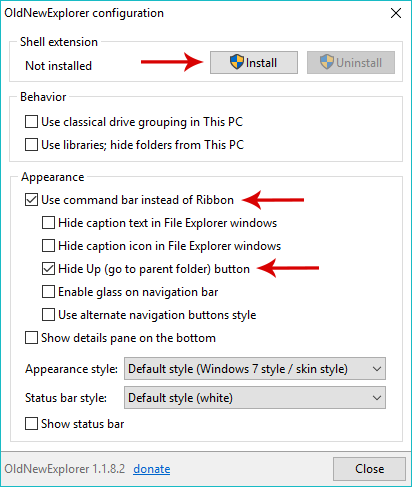Open the Appearance style dropdown
Image resolution: width=412 pixels, height=487 pixels.
[x=255, y=369]
